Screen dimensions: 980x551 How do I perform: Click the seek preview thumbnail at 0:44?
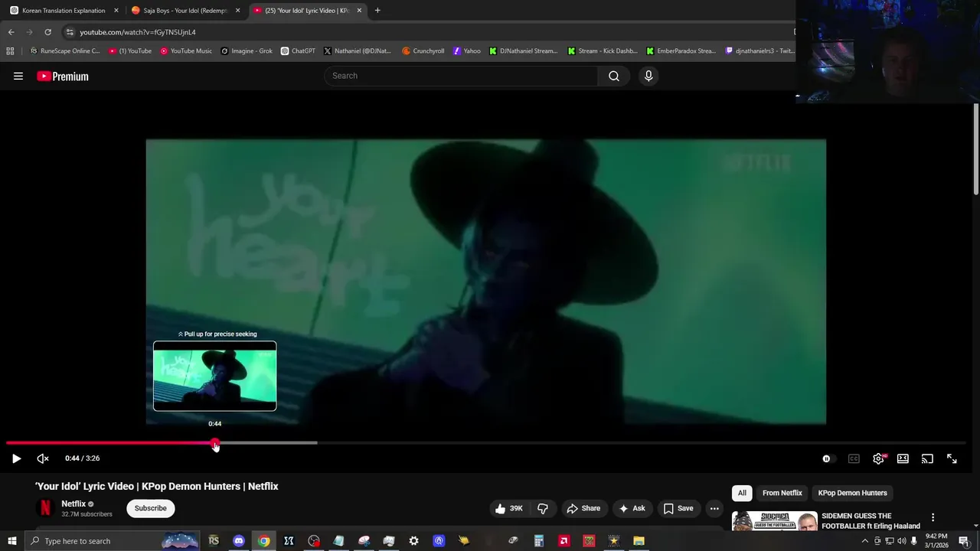(214, 376)
